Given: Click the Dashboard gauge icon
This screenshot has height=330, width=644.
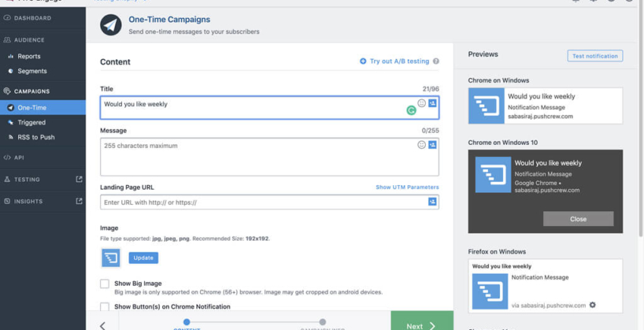Looking at the screenshot, I should (x=7, y=18).
